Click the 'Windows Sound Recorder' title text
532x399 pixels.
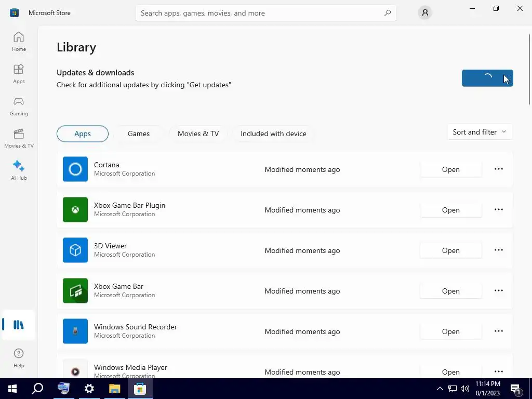(x=136, y=327)
